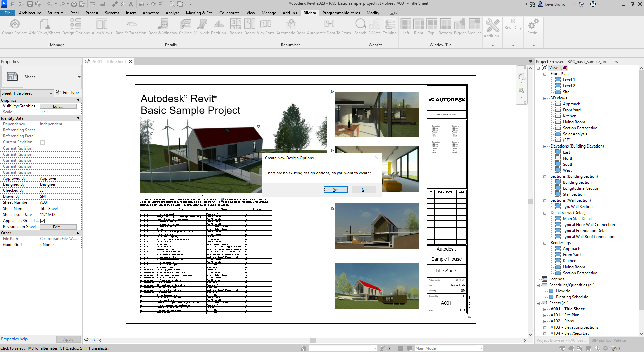644x352 pixels.
Task: Open the Training website icon
Action: (390, 27)
